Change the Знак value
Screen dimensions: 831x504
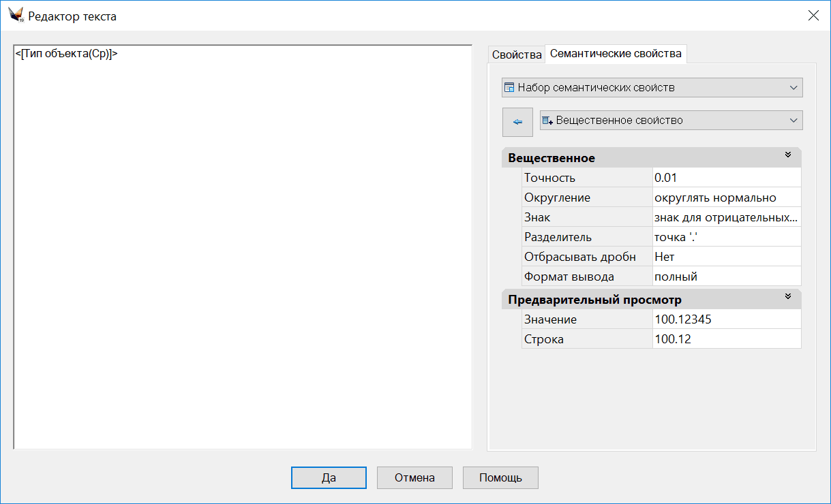pyautogui.click(x=727, y=217)
